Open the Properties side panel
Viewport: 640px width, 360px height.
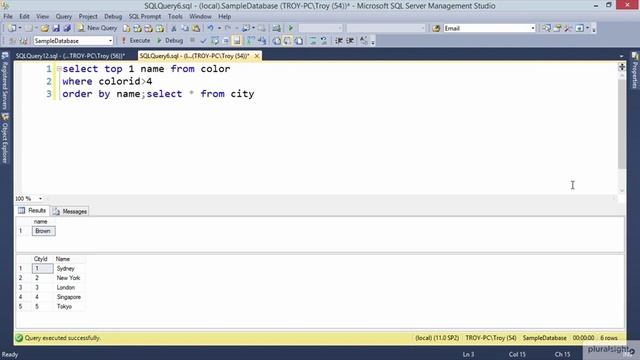click(x=635, y=71)
